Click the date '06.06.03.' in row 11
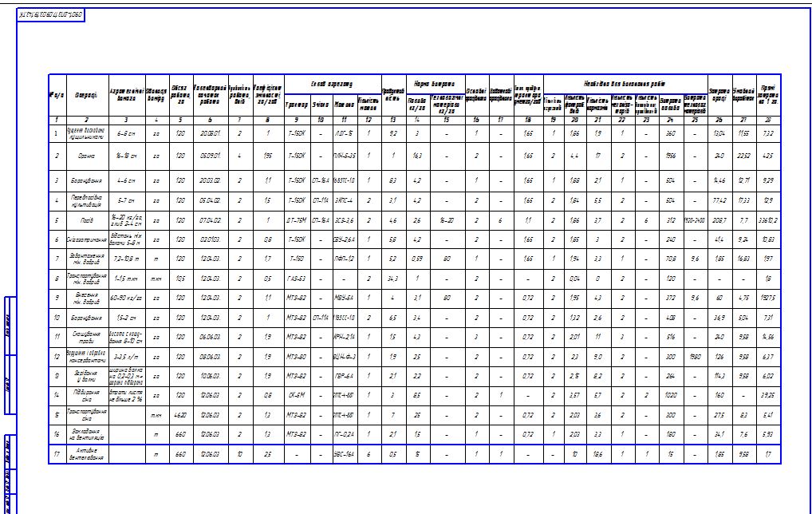This screenshot has height=514, width=812. [x=211, y=337]
